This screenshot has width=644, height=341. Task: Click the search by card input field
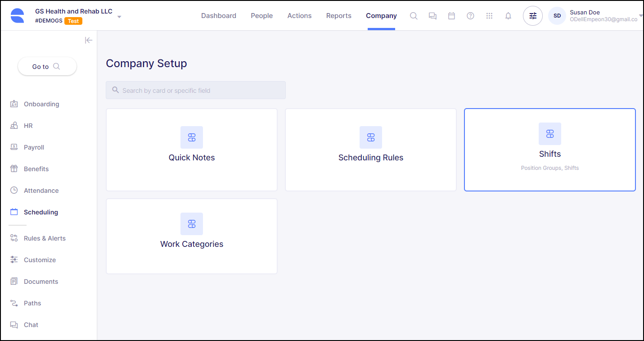tap(196, 90)
